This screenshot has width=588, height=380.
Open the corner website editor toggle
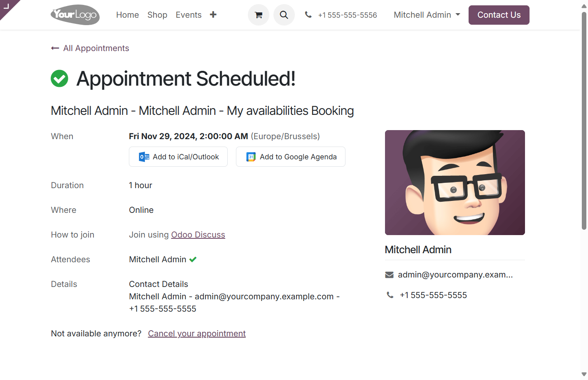(x=7, y=6)
